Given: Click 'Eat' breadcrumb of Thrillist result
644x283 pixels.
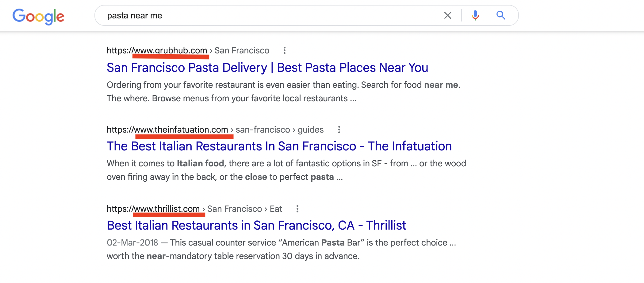Looking at the screenshot, I should point(276,209).
